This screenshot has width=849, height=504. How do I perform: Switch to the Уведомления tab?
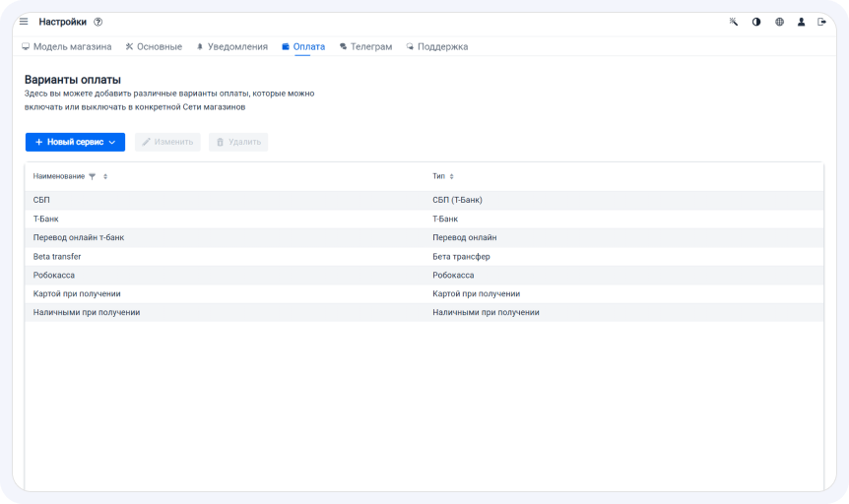(231, 46)
